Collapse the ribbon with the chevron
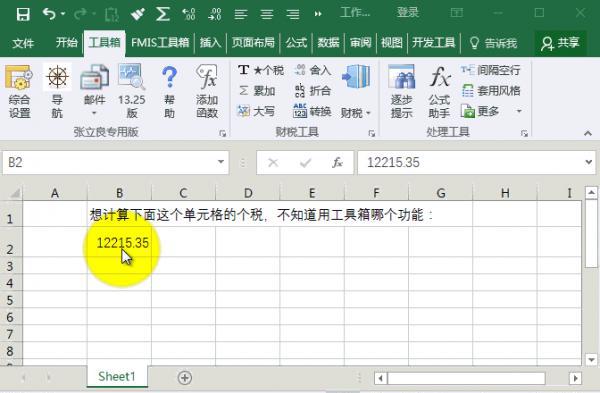 [x=588, y=134]
